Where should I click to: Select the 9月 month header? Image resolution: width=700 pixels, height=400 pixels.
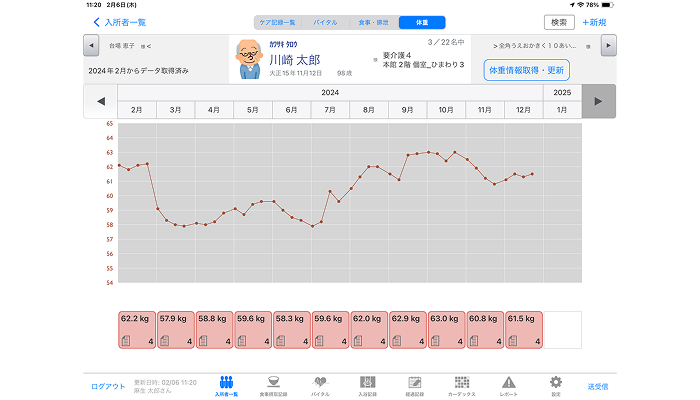click(408, 110)
